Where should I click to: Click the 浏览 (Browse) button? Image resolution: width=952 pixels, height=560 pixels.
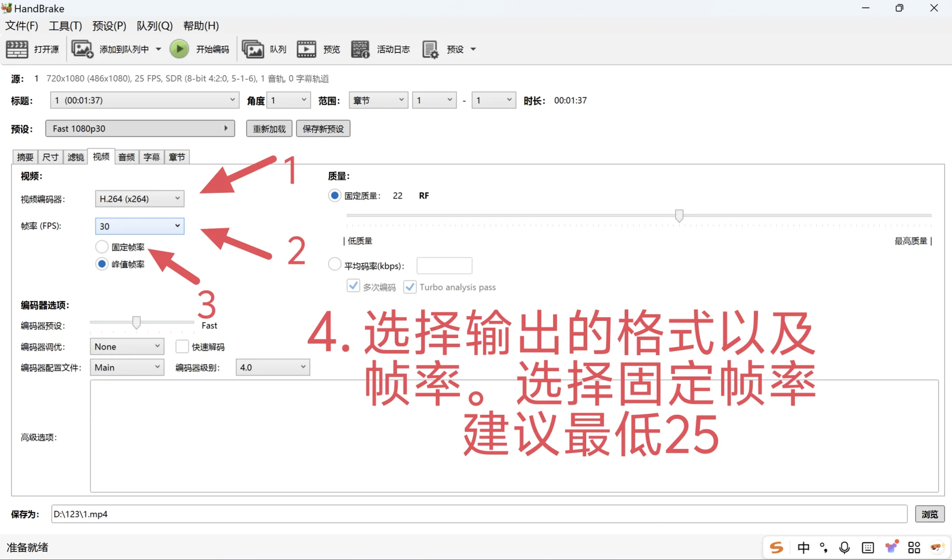click(930, 514)
